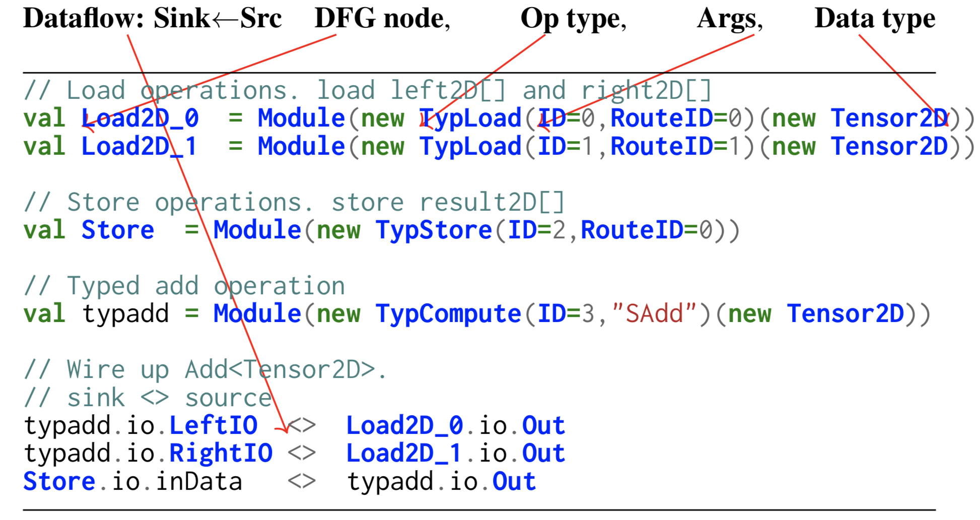This screenshot has height=520, width=980.
Task: Select the comment '// Load operations. load left2D[] and right2D[]'
Action: point(368,91)
